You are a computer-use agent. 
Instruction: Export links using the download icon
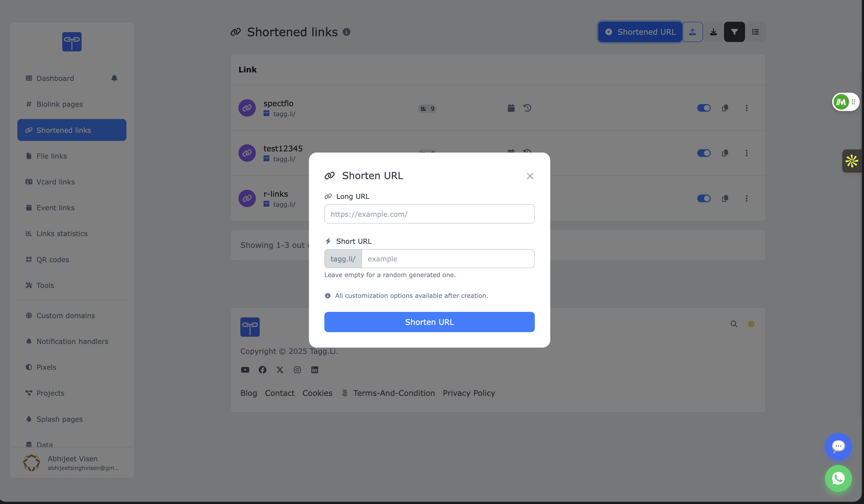713,32
